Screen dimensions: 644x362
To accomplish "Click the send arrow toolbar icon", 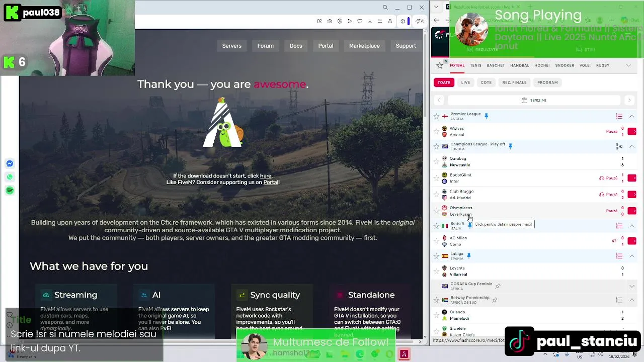I will 350,21.
